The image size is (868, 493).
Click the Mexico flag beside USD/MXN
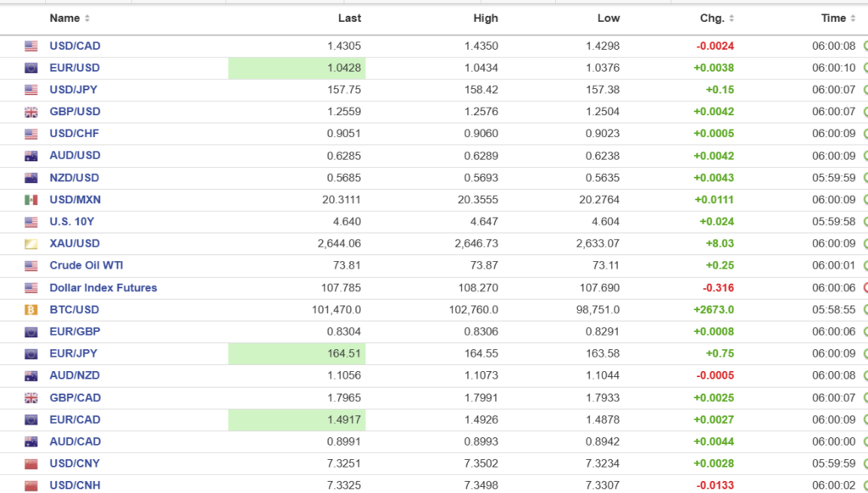point(31,200)
